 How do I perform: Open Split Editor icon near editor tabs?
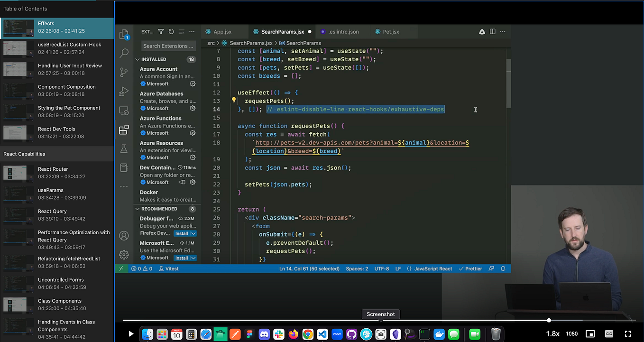[x=493, y=31]
